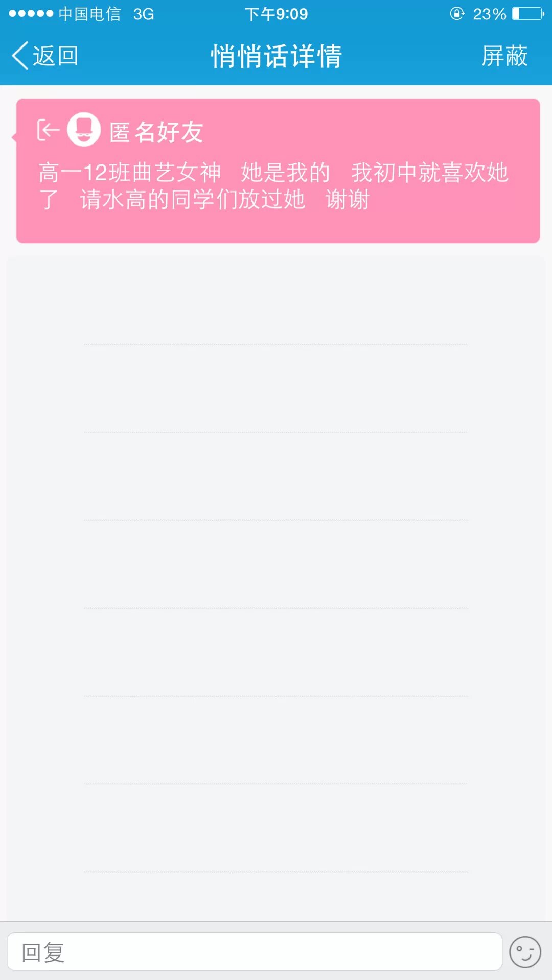Tap the whisper message text
This screenshot has height=980, width=552.
(273, 186)
